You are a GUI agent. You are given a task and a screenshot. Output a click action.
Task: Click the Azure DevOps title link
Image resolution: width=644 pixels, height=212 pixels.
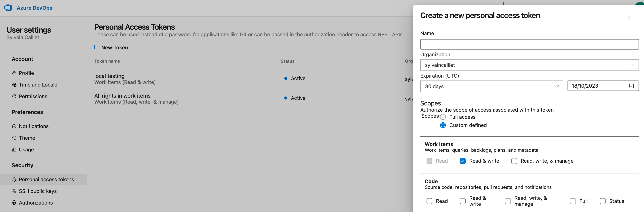point(34,8)
